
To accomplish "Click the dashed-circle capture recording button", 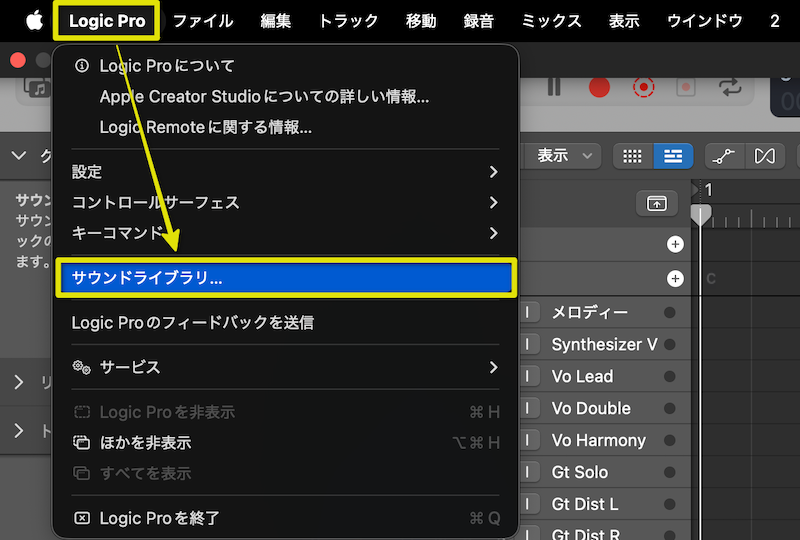I will 643,87.
